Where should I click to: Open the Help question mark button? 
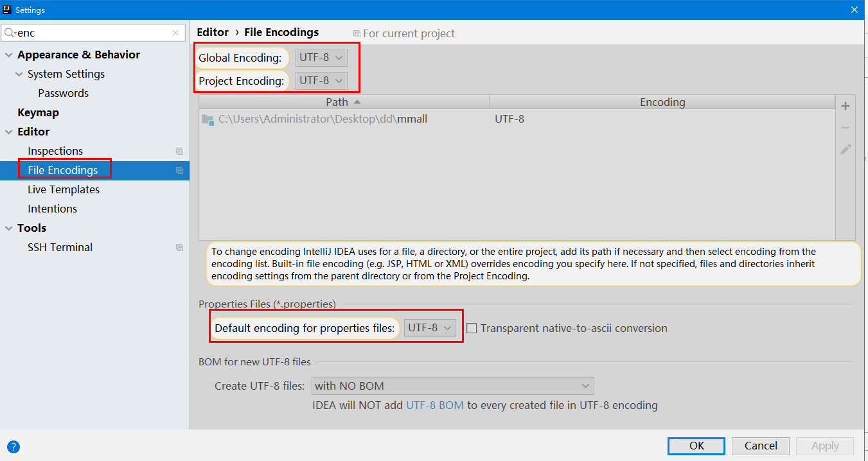click(x=13, y=447)
